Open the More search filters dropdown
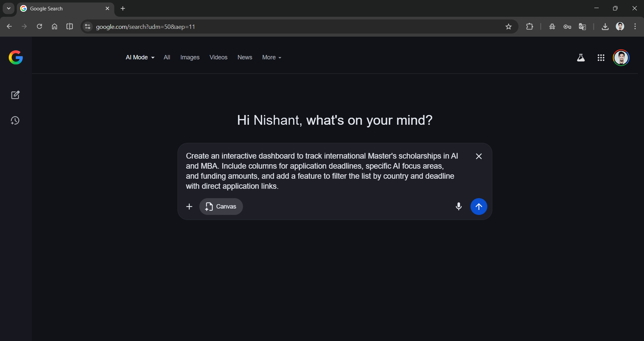 (x=271, y=57)
